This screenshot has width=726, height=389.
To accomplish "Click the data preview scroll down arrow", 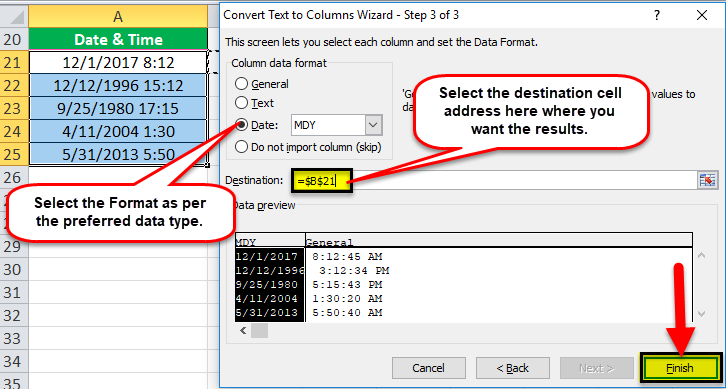I will pos(701,314).
